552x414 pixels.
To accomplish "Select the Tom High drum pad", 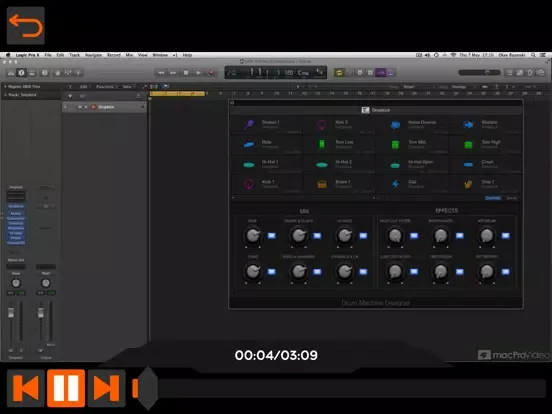I will click(485, 144).
